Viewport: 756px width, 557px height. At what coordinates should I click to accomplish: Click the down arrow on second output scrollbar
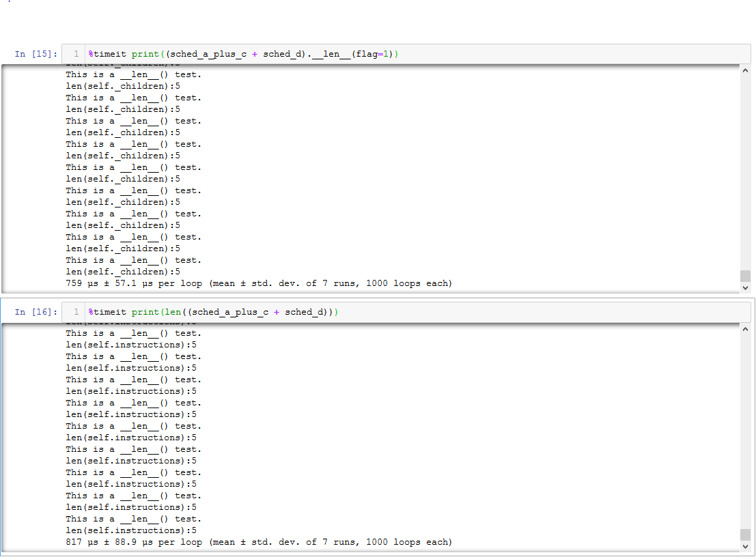746,546
